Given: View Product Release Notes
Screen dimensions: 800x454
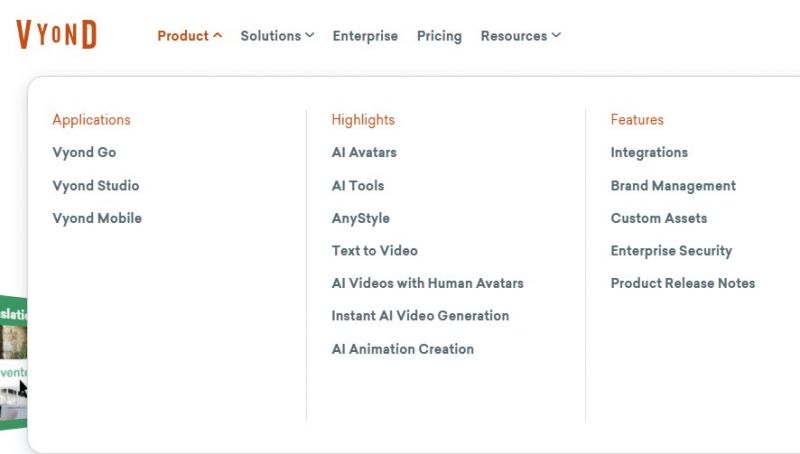Looking at the screenshot, I should [683, 283].
